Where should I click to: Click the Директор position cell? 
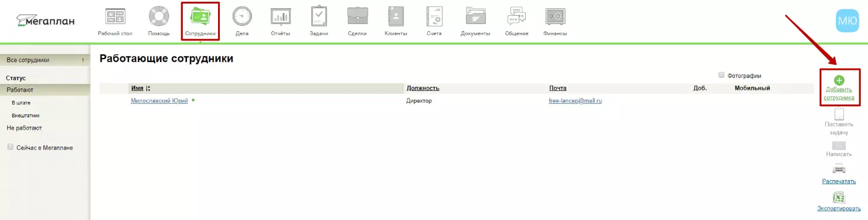coord(418,101)
